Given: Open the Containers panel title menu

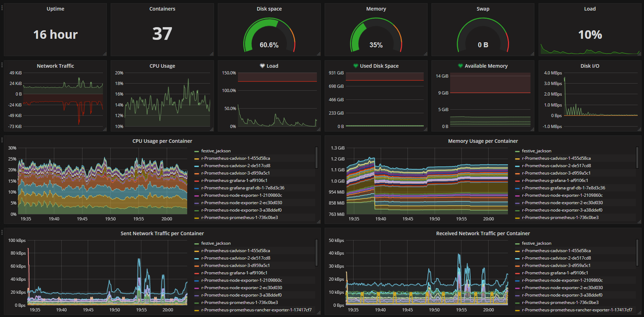Looking at the screenshot, I should (x=162, y=9).
